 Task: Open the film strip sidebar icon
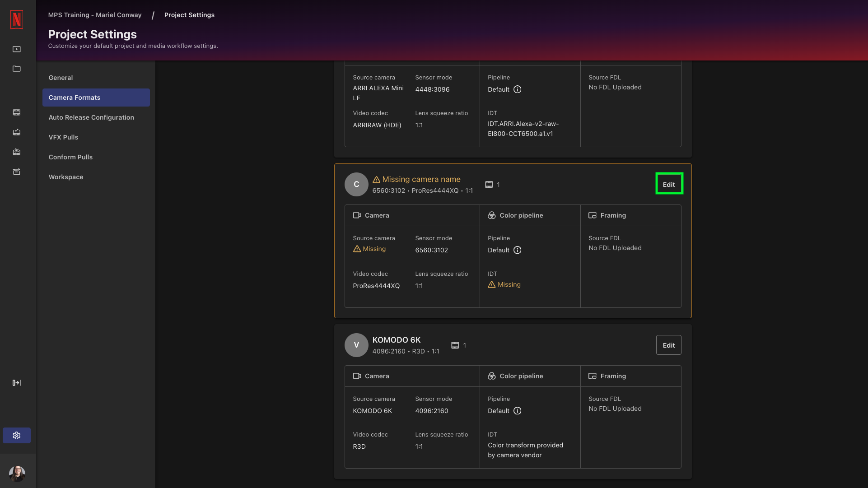point(17,112)
